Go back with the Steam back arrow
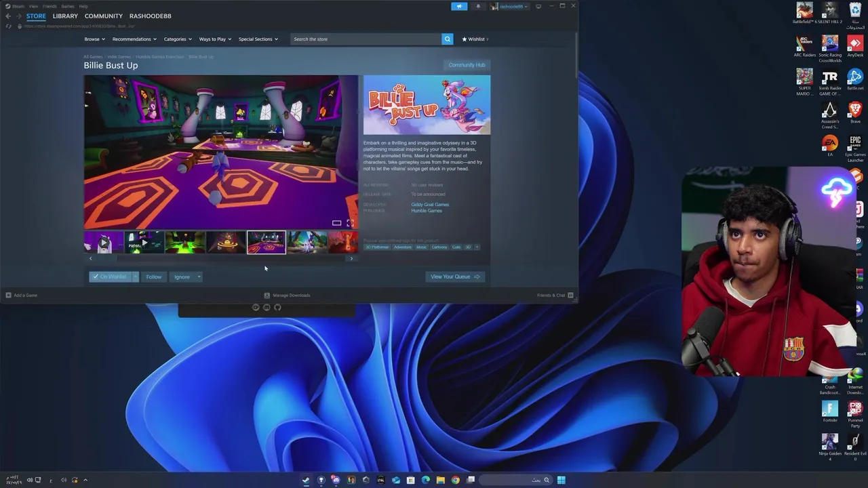The width and height of the screenshot is (868, 488). tap(8, 16)
